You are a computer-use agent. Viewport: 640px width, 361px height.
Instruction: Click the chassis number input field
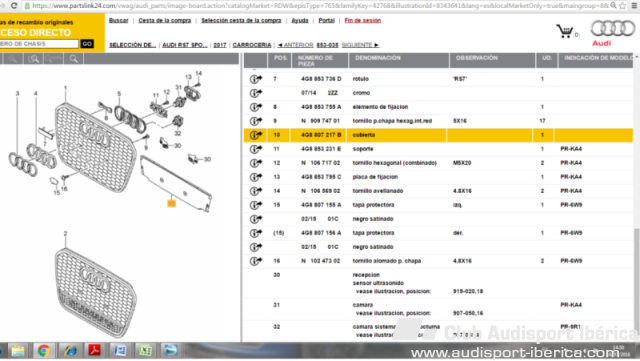pos(39,44)
